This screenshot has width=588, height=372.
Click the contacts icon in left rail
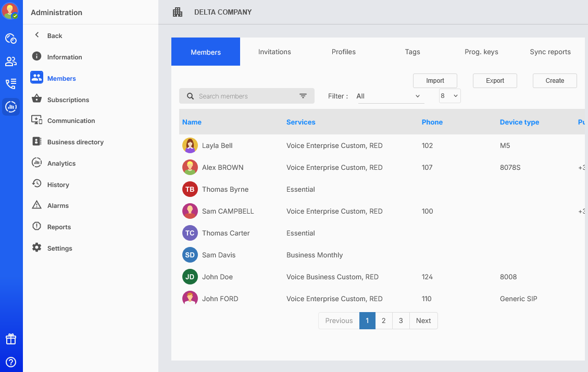point(11,61)
